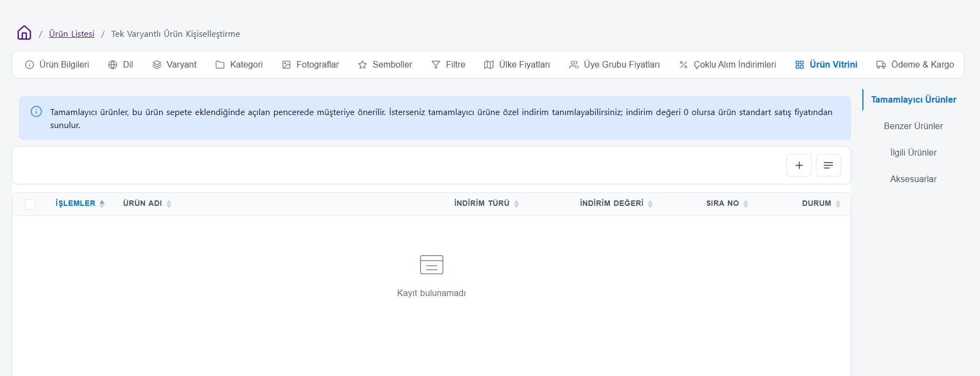Open the Ürün Listesi breadcrumb link
Image resolution: width=980 pixels, height=376 pixels.
(x=72, y=33)
